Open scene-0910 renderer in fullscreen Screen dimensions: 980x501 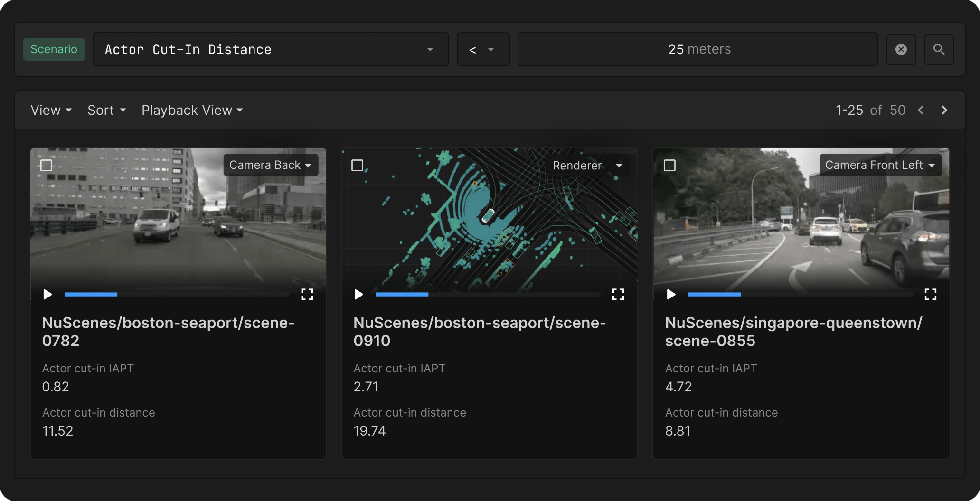coord(618,295)
